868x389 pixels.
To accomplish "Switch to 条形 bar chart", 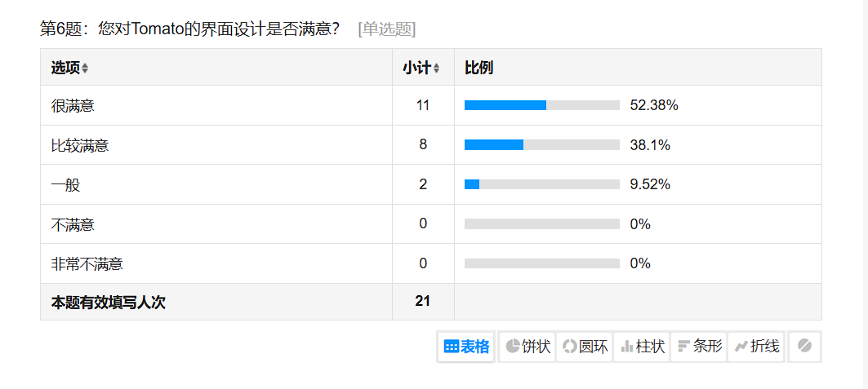I will pos(699,347).
